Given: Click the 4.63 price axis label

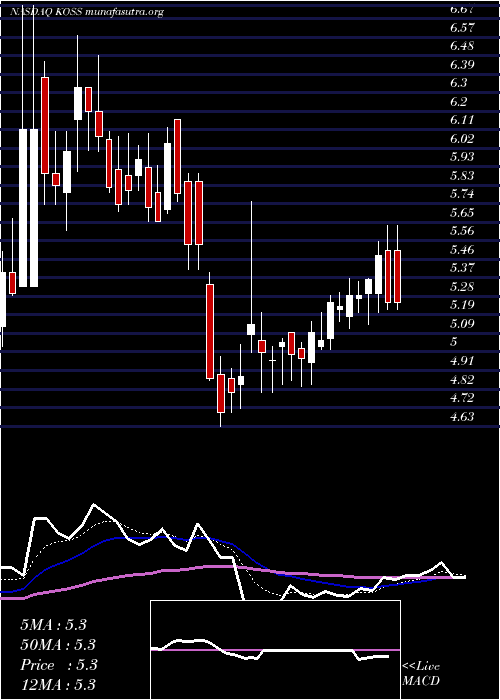Looking at the screenshot, I should (462, 417).
